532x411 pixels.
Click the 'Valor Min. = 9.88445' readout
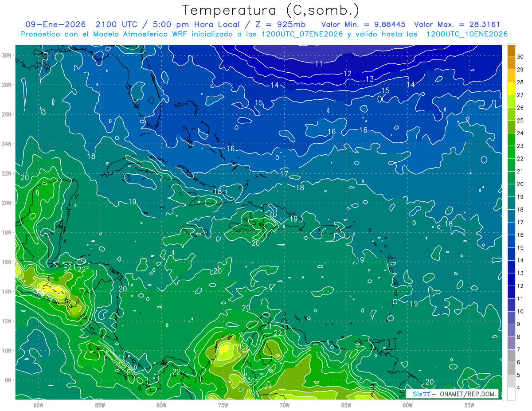click(364, 24)
